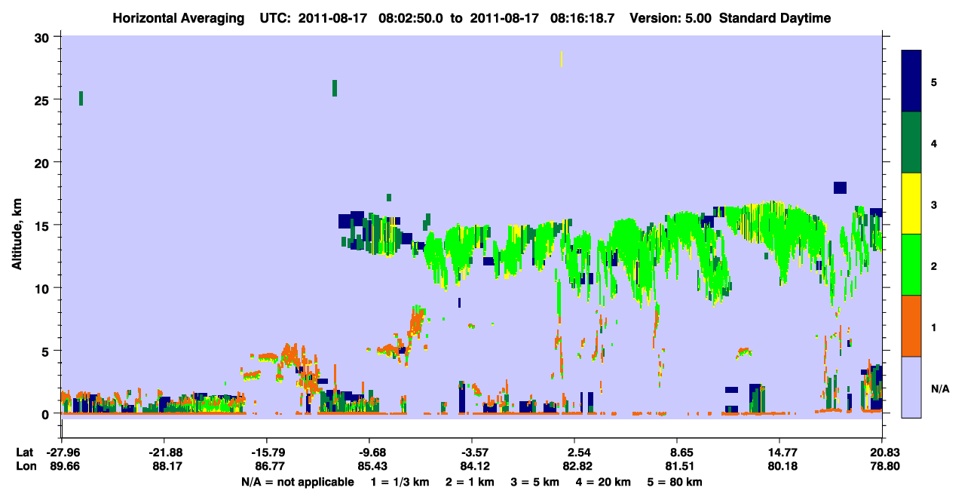Screen dimensions: 980x503
Task: Click the colorbar label '5'
Action: pos(934,82)
